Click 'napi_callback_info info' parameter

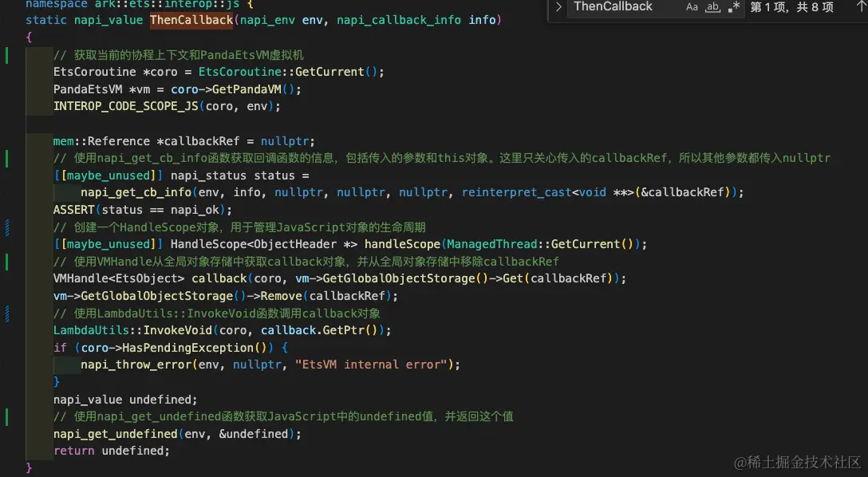point(416,20)
